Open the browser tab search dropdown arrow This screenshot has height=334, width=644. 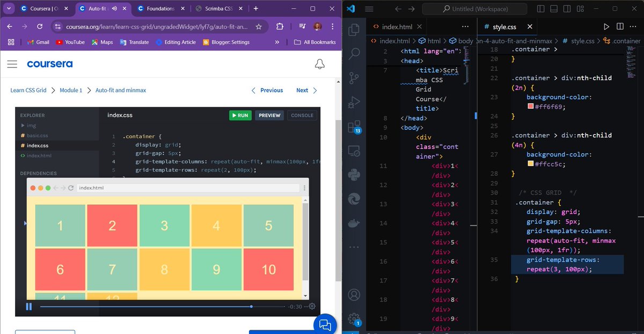coord(9,9)
